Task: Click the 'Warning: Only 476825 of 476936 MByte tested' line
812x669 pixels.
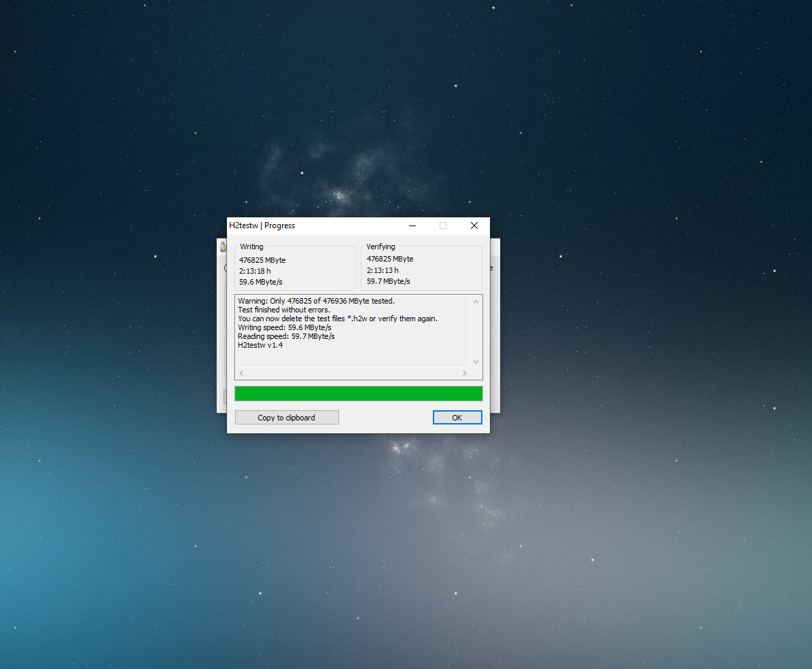Action: click(316, 301)
